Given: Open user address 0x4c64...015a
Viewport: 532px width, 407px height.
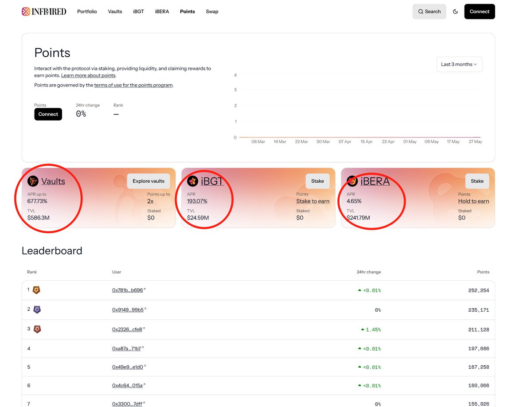Looking at the screenshot, I should pyautogui.click(x=129, y=386).
